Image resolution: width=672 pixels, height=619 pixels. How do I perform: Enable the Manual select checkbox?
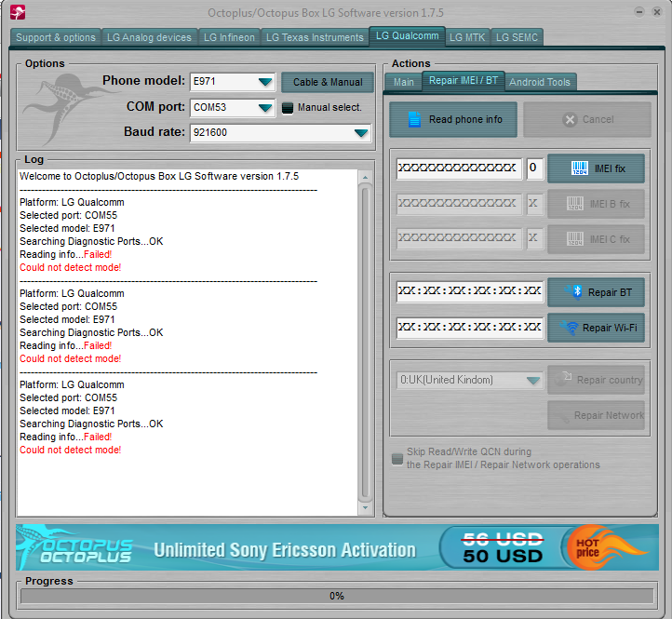click(288, 108)
